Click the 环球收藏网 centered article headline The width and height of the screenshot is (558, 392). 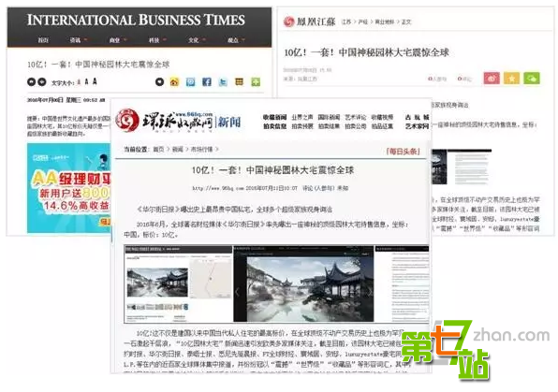click(x=273, y=170)
